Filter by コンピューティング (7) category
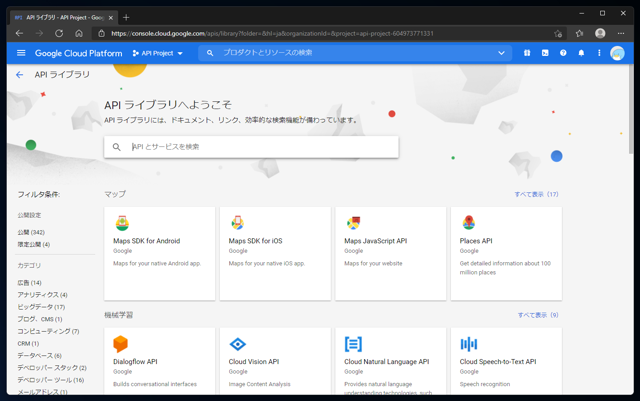 tap(48, 332)
